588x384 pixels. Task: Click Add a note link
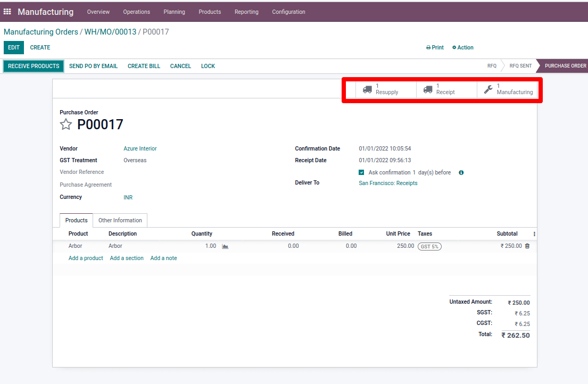pyautogui.click(x=163, y=258)
